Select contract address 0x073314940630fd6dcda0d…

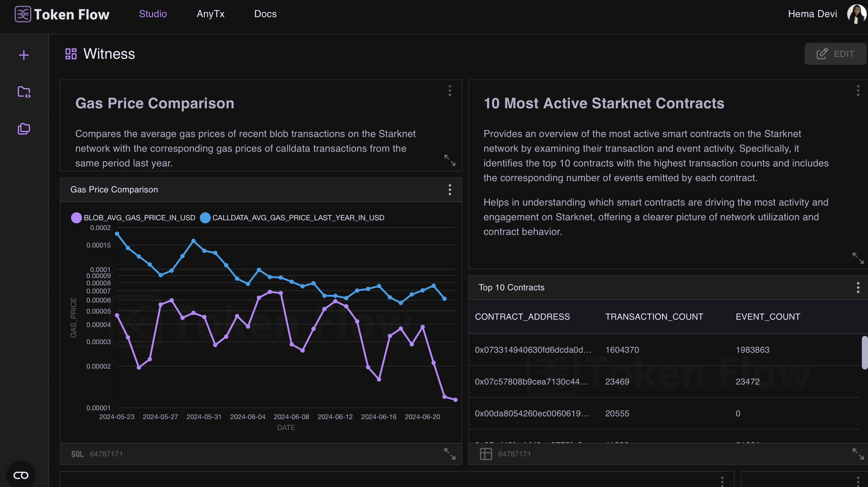pos(533,350)
